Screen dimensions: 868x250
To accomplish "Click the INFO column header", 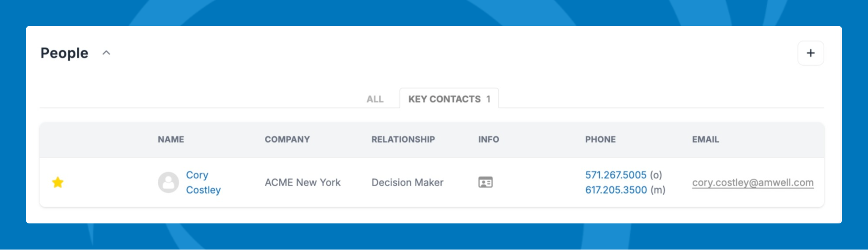I will pyautogui.click(x=489, y=139).
